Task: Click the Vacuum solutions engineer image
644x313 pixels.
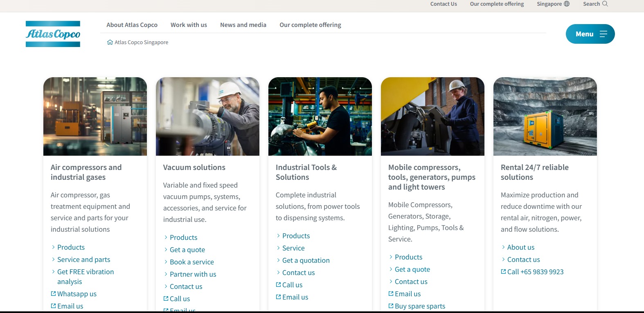Action: point(207,116)
